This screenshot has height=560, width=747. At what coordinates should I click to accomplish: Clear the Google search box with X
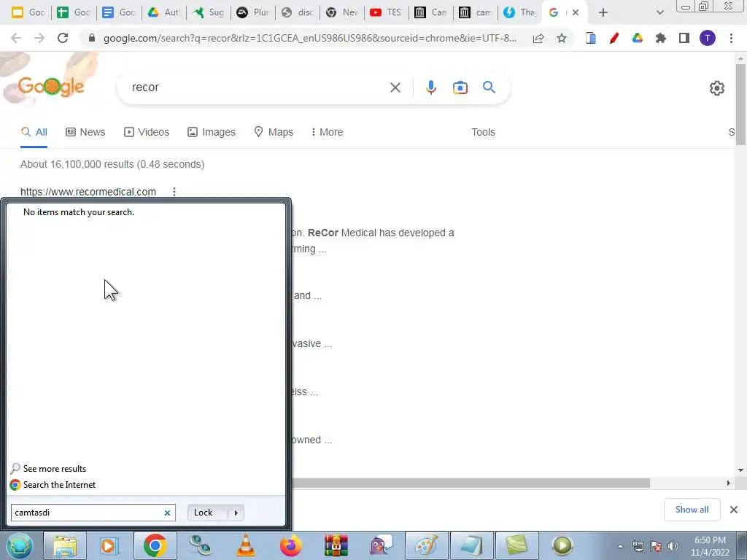click(x=395, y=87)
